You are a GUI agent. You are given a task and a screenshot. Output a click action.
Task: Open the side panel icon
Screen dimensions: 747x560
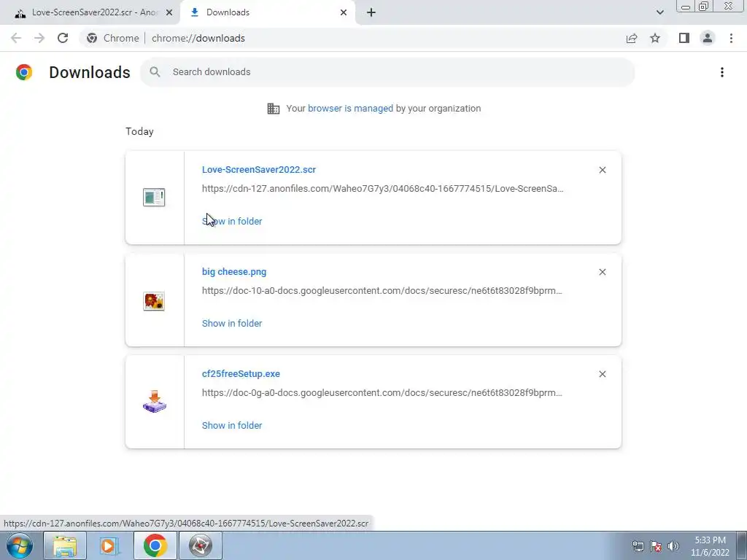pyautogui.click(x=684, y=38)
